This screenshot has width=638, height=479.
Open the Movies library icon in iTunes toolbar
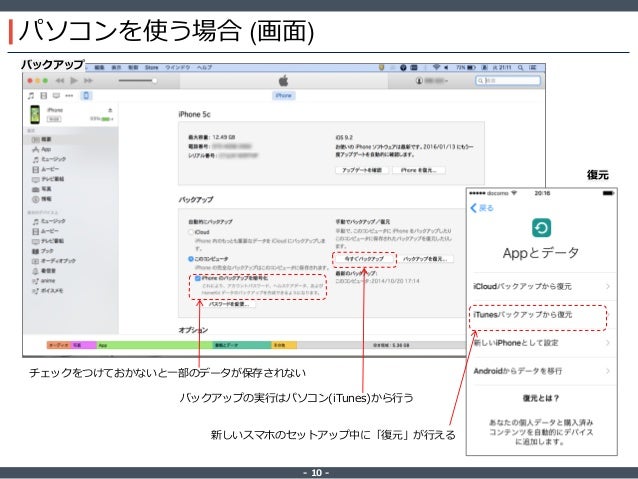[44, 96]
